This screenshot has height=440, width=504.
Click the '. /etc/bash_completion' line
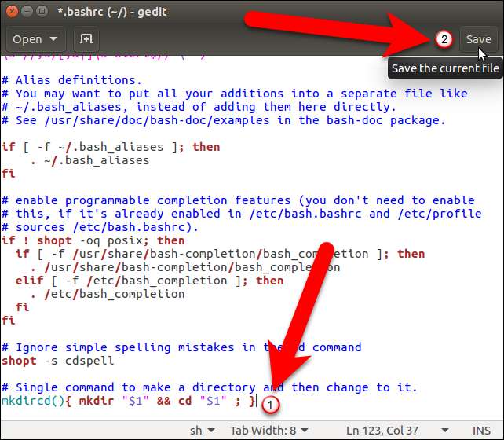click(108, 294)
